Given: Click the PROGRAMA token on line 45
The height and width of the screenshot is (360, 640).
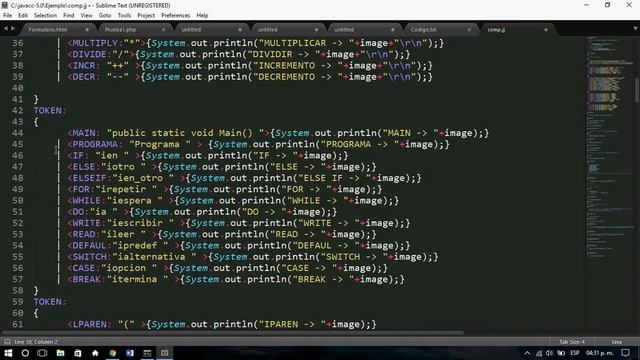Looking at the screenshot, I should pyautogui.click(x=95, y=144).
